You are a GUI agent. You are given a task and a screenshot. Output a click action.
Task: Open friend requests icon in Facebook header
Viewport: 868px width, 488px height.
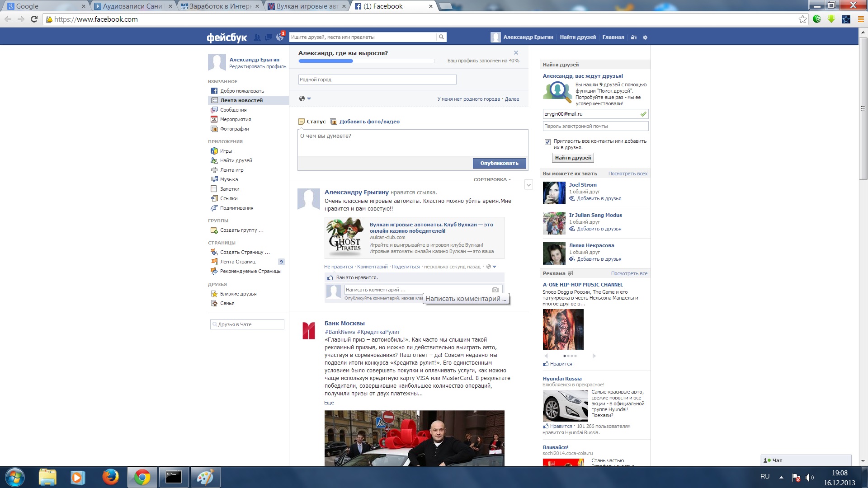(257, 38)
